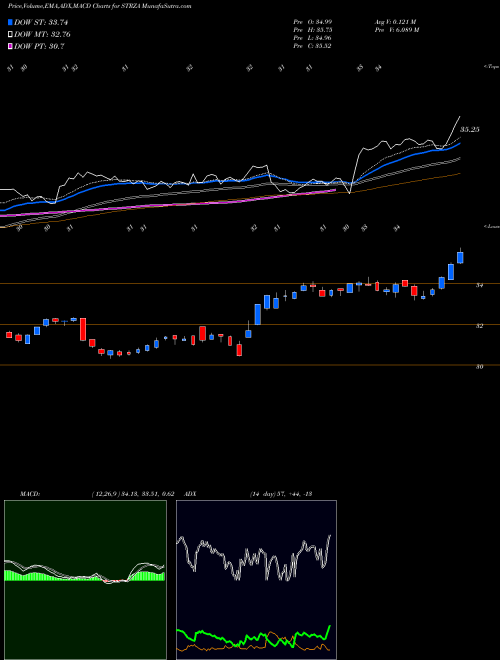Viewport: 500px width, 660px height.
Task: Select the 'DOW MT: 32.76' legend label
Action: 42,35
